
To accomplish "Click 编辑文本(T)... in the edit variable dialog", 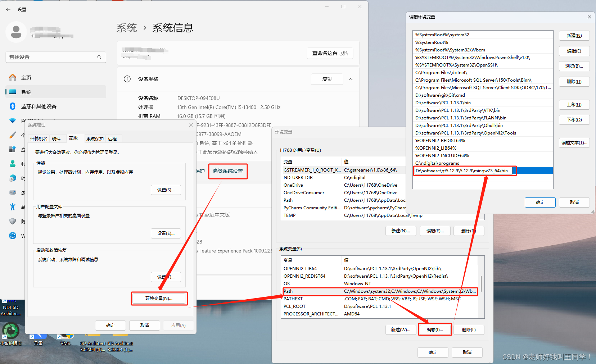I will (574, 143).
